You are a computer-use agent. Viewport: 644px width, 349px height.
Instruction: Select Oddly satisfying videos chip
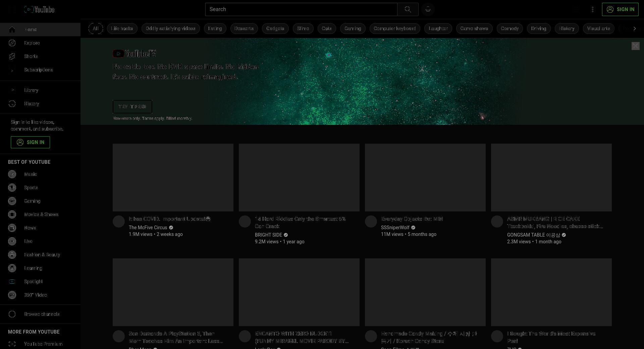170,29
